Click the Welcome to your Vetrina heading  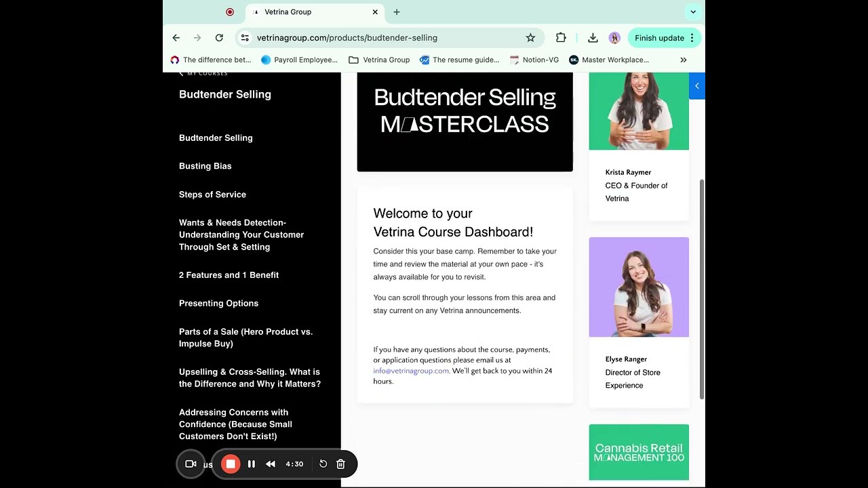tap(453, 222)
